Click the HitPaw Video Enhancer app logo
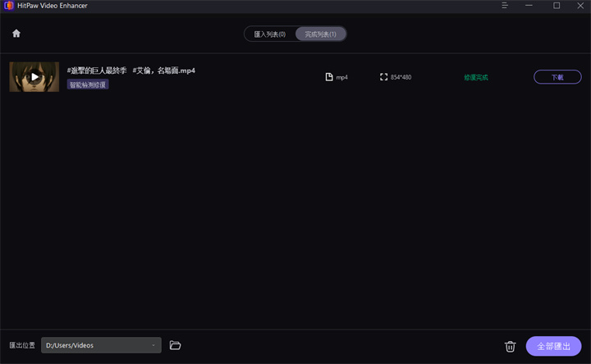 [9, 6]
